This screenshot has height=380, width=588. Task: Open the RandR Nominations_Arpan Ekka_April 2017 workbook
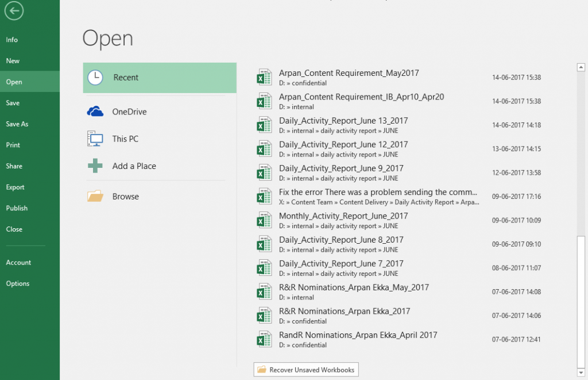coord(358,335)
